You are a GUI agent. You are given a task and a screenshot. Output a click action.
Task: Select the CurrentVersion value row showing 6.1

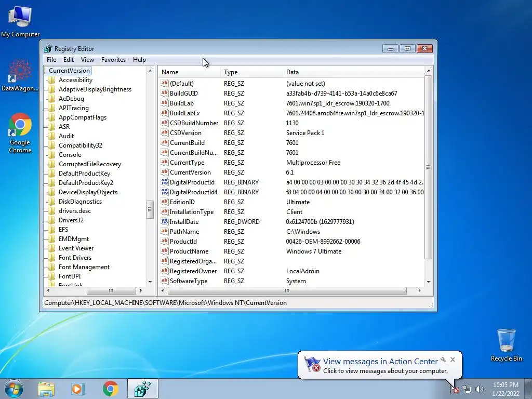[190, 172]
